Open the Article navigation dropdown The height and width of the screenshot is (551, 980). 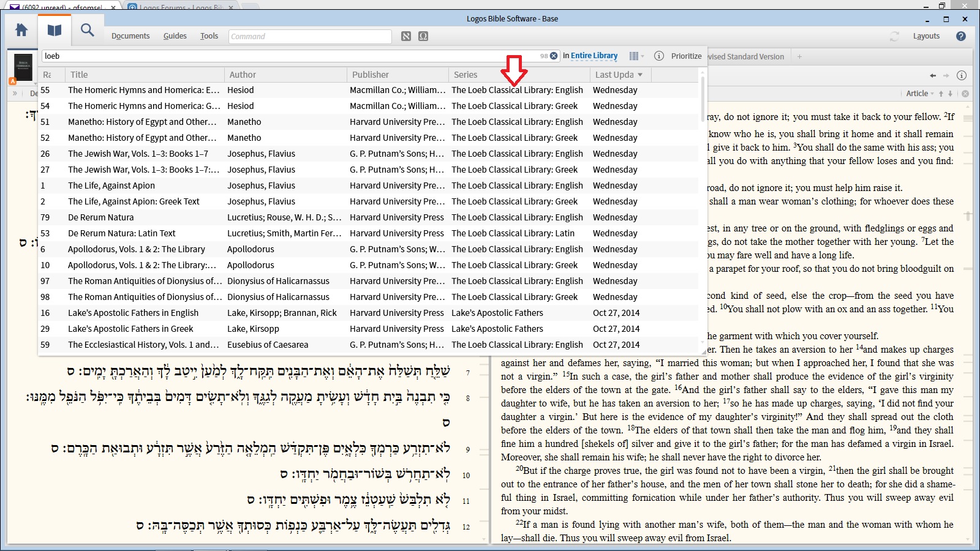(920, 94)
